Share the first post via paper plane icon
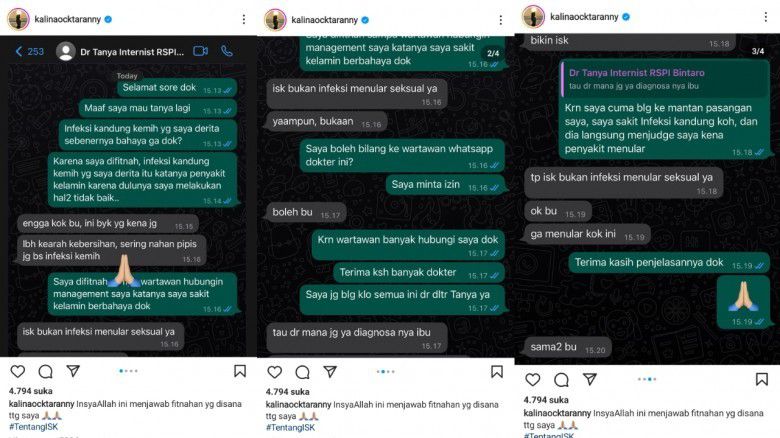This screenshot has width=780, height=438. [73, 371]
